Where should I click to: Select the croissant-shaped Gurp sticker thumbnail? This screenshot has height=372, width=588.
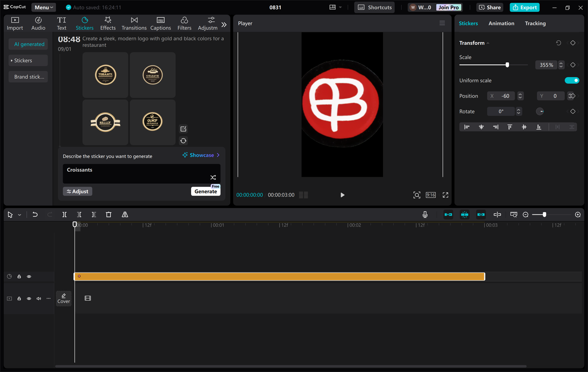tap(153, 122)
